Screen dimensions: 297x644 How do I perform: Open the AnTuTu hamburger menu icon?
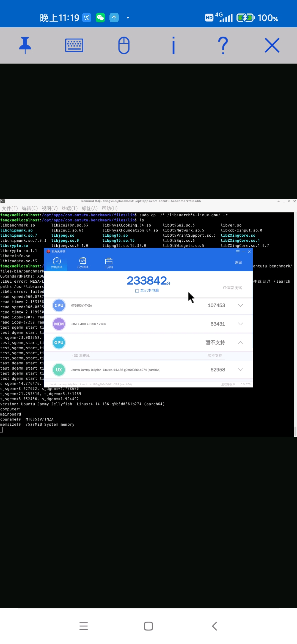point(238,252)
